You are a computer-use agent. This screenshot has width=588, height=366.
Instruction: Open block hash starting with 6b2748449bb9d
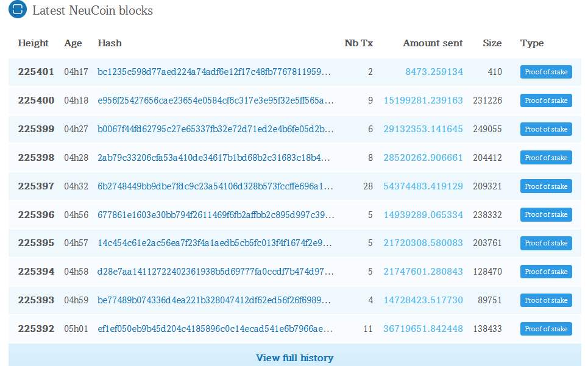click(x=215, y=186)
